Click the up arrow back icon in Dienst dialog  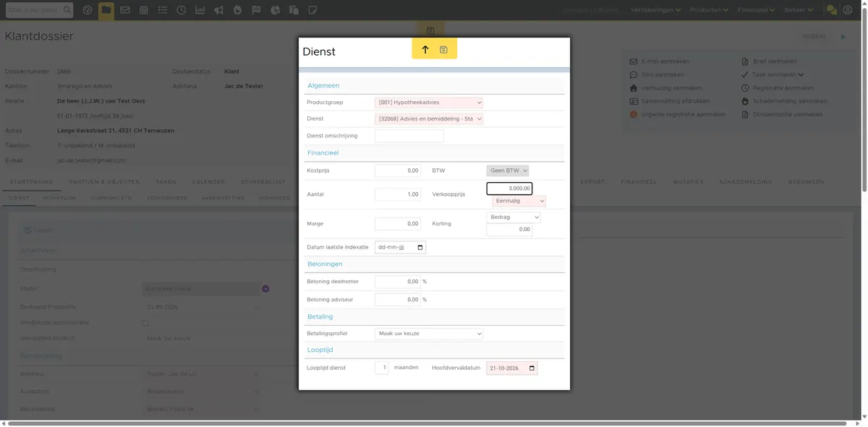pos(425,50)
